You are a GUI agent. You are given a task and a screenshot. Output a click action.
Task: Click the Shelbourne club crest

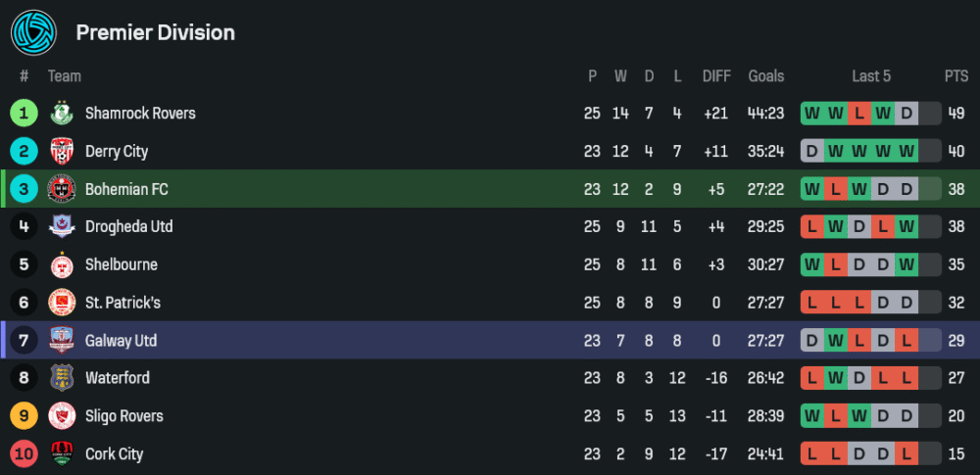click(62, 265)
